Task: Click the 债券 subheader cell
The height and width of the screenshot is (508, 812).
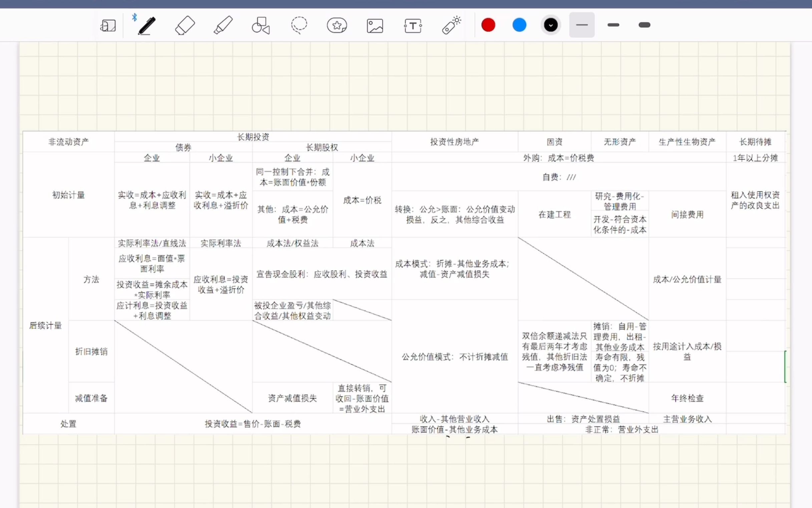Action: pyautogui.click(x=183, y=147)
